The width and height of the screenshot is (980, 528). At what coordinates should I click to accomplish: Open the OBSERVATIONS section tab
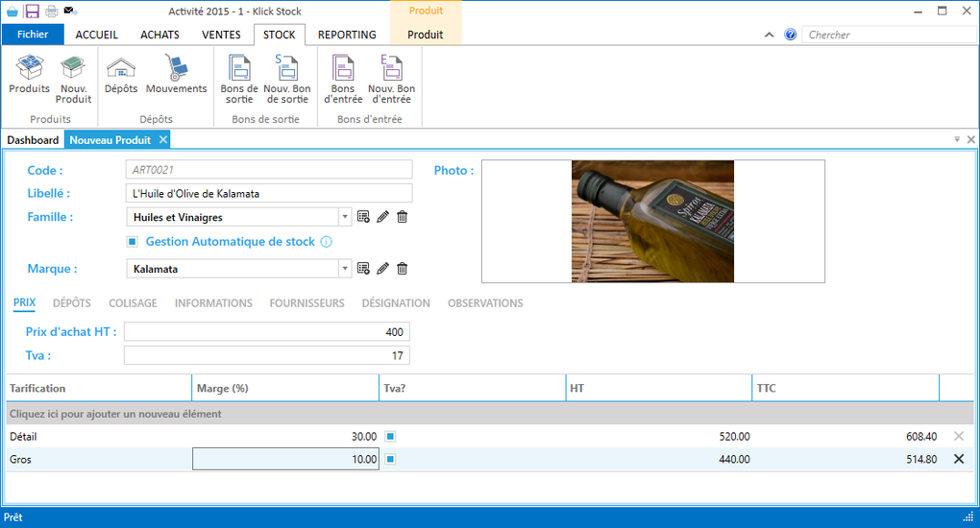tap(485, 303)
